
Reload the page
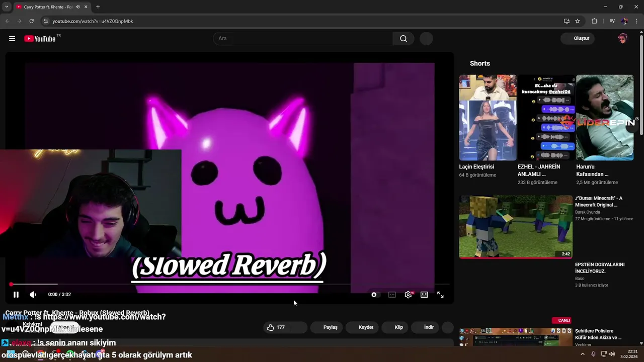point(31,21)
